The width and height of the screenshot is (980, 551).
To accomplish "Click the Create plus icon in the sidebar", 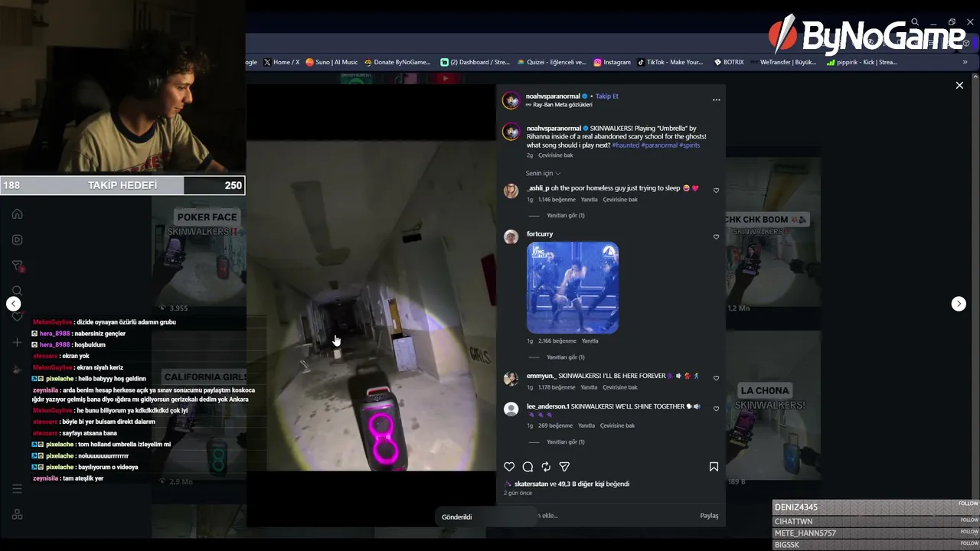I will point(17,342).
